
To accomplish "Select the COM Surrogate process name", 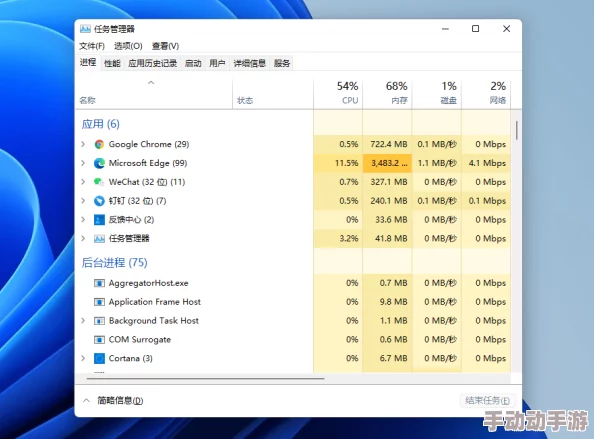I will point(140,339).
